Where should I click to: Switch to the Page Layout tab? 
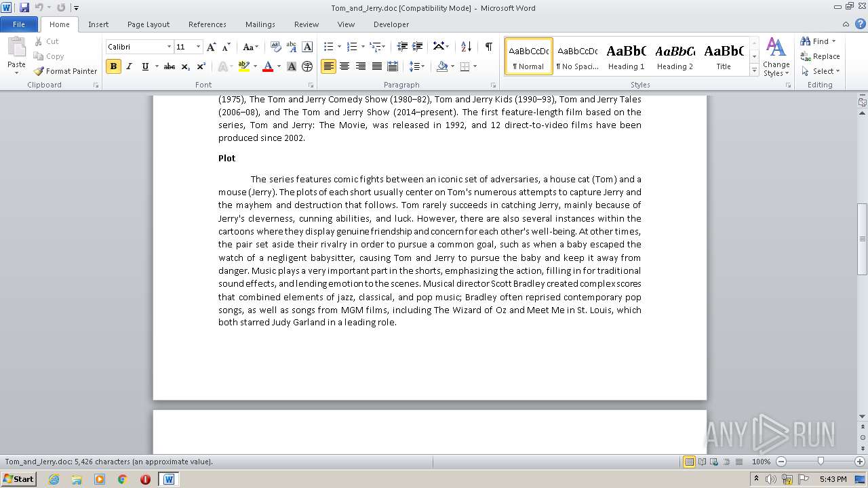click(x=149, y=24)
